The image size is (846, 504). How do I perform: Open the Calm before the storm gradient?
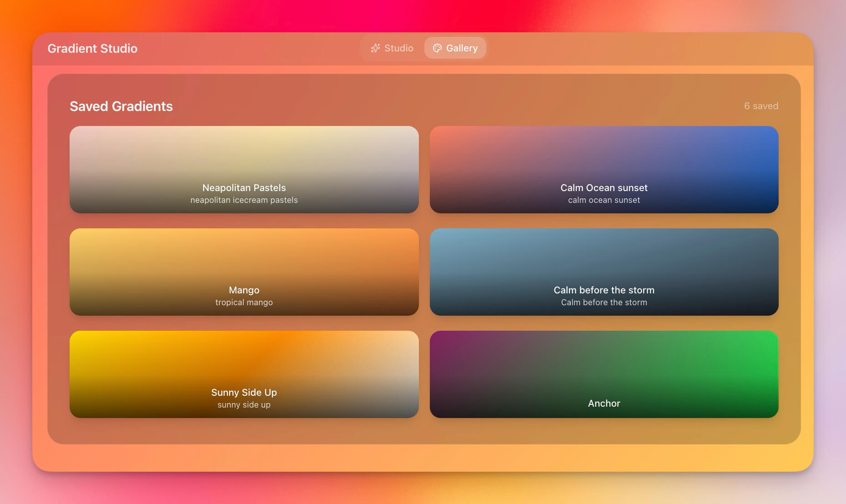pos(604,272)
